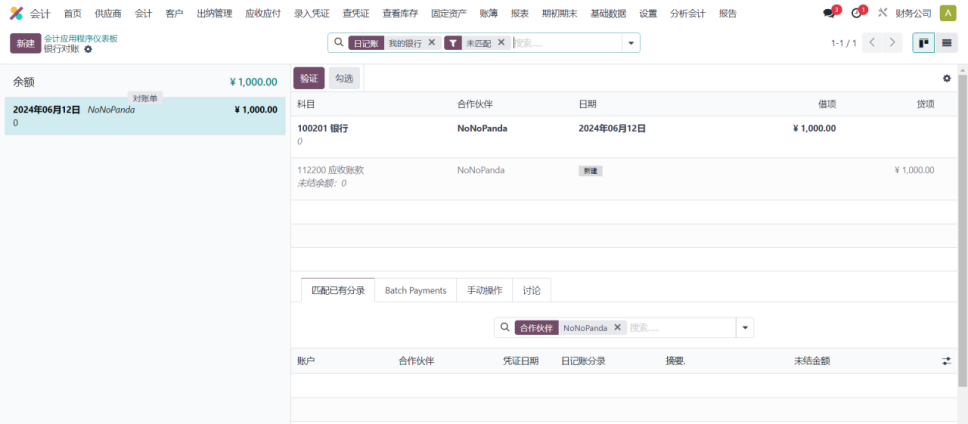Open the Odoo app home logo
This screenshot has height=424, width=968.
(16, 14)
